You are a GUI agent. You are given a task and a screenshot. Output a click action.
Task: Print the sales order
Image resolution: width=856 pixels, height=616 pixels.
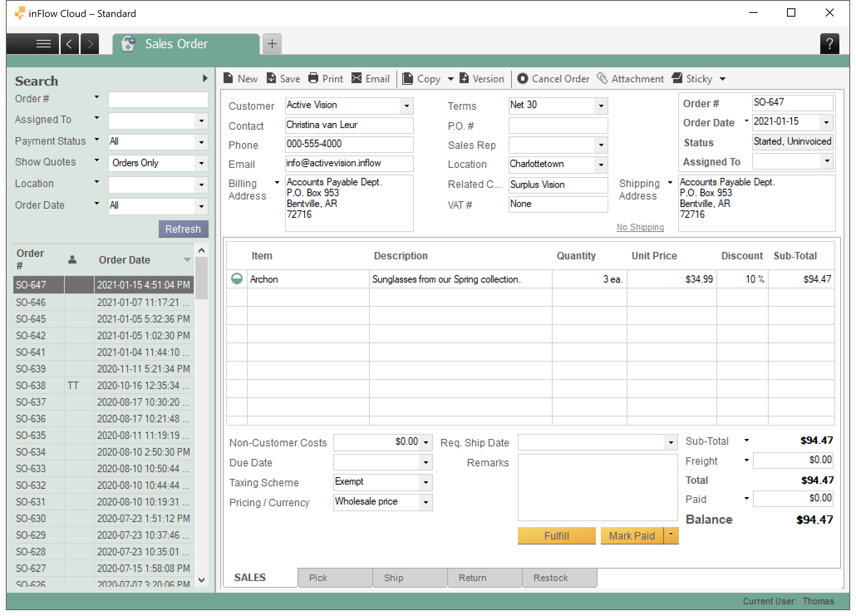326,78
